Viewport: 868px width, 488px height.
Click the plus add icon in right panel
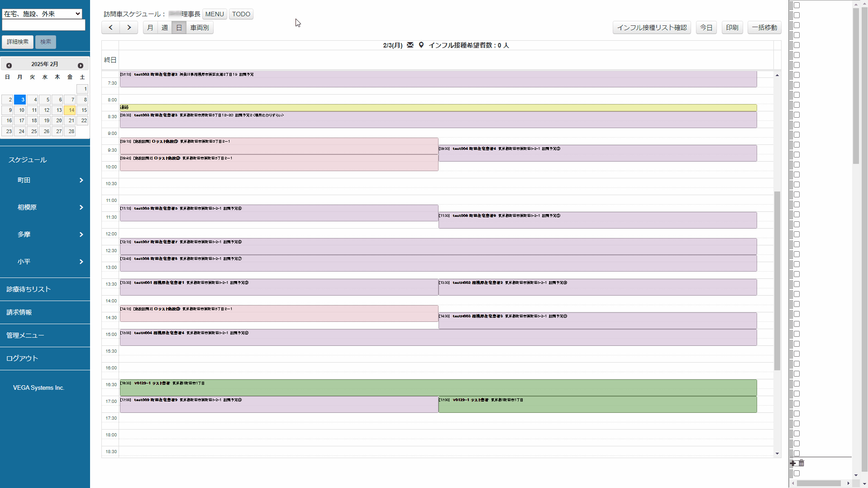[x=793, y=463]
